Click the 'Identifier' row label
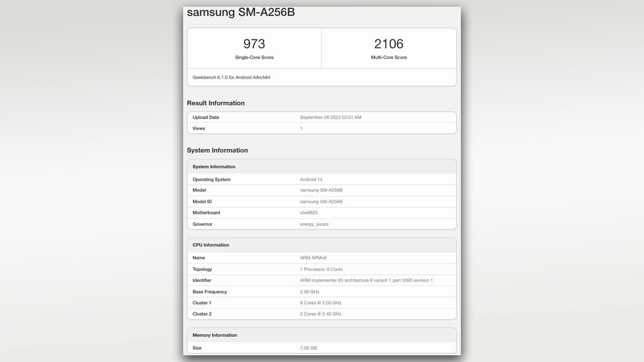The image size is (644, 362). tap(202, 280)
